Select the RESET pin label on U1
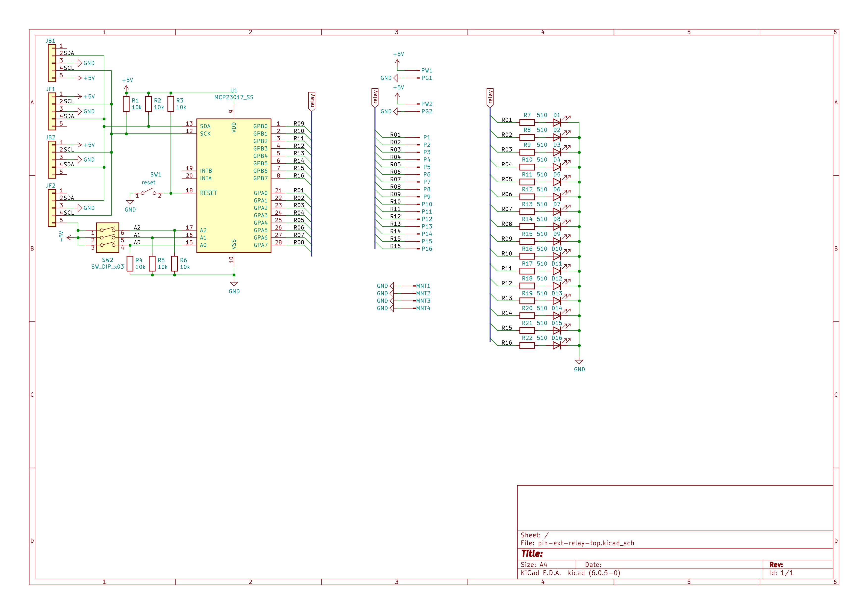 click(208, 193)
